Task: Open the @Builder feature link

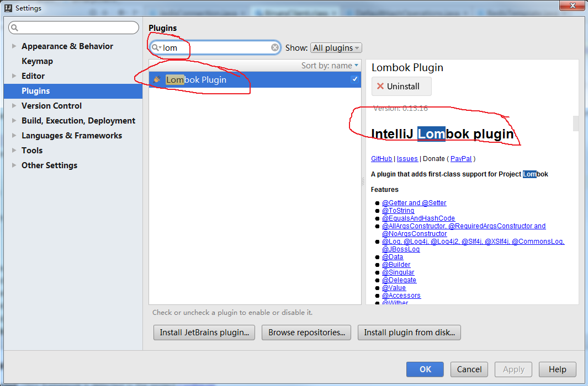Action: tap(396, 265)
